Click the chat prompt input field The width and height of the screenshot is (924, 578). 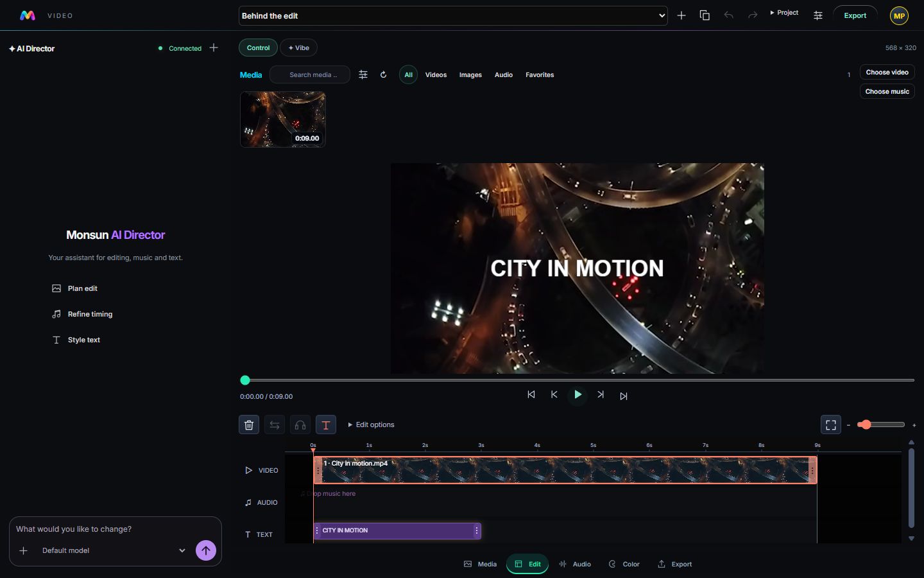[115, 529]
